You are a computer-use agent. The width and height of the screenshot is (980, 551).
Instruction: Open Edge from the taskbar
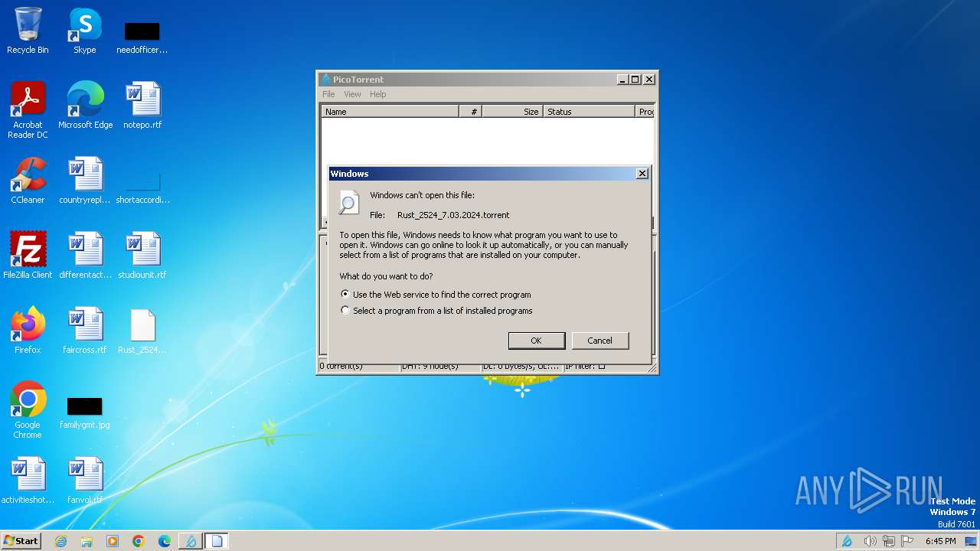[x=165, y=541]
